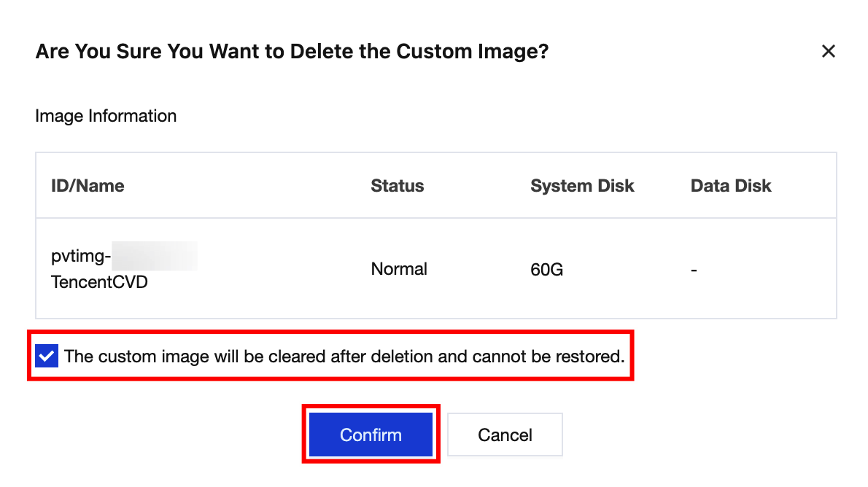Click the System Disk column header
Screen dimensions: 868x487
582,186
